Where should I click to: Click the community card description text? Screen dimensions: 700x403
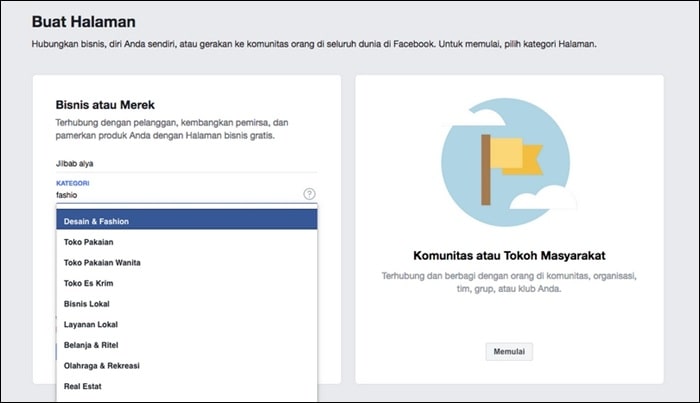[509, 281]
